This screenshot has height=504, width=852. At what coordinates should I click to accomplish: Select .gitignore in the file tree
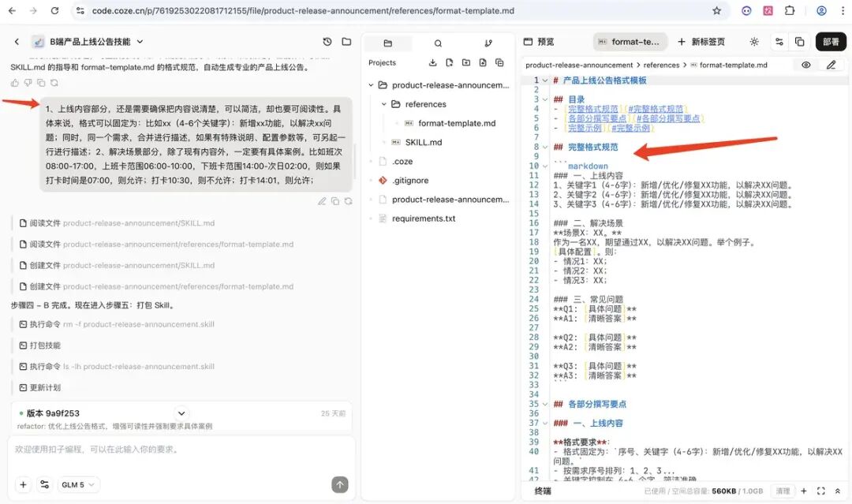(410, 181)
